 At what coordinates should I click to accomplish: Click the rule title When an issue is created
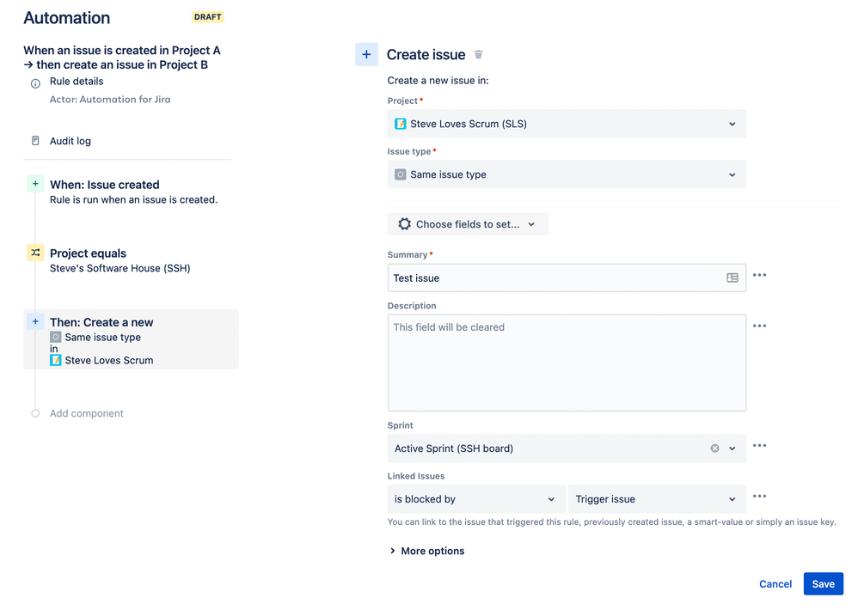click(x=122, y=58)
